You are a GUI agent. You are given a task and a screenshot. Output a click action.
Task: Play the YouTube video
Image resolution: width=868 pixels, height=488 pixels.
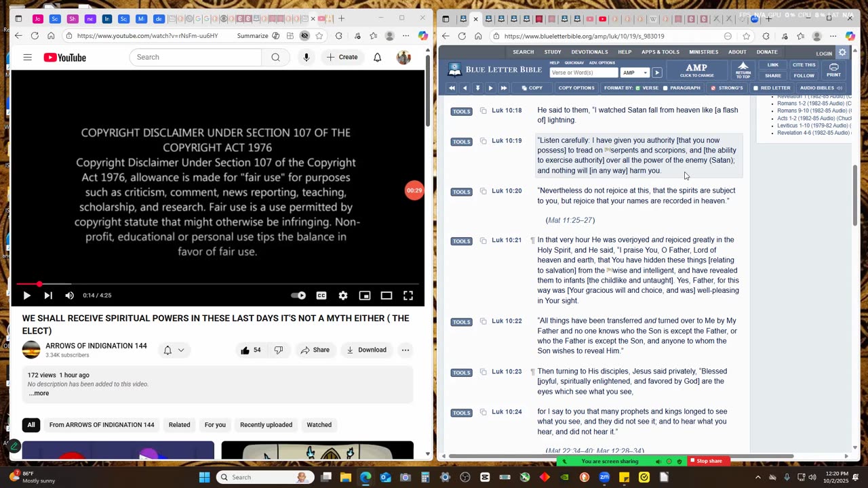tap(26, 296)
